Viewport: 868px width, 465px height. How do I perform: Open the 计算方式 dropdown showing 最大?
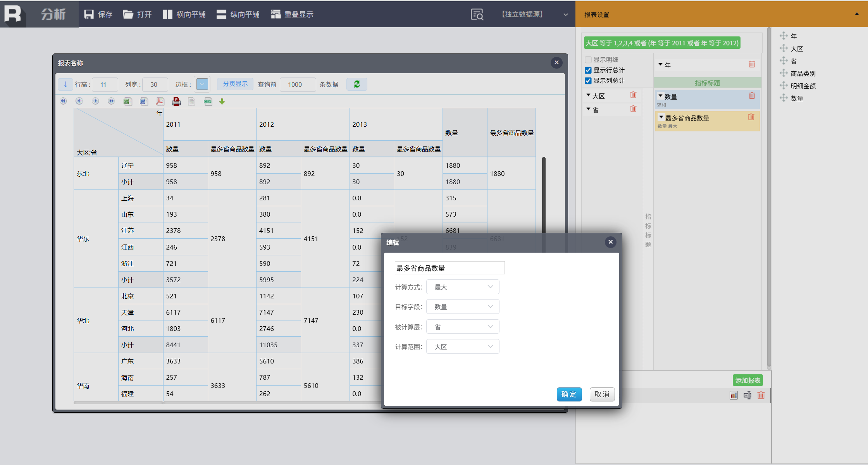[463, 287]
